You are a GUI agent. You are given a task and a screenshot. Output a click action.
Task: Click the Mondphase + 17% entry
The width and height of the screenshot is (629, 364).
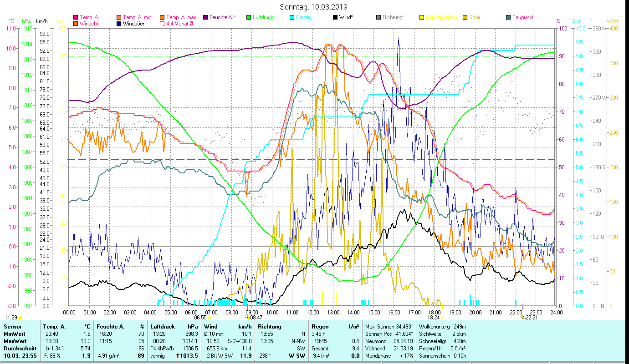(x=389, y=356)
